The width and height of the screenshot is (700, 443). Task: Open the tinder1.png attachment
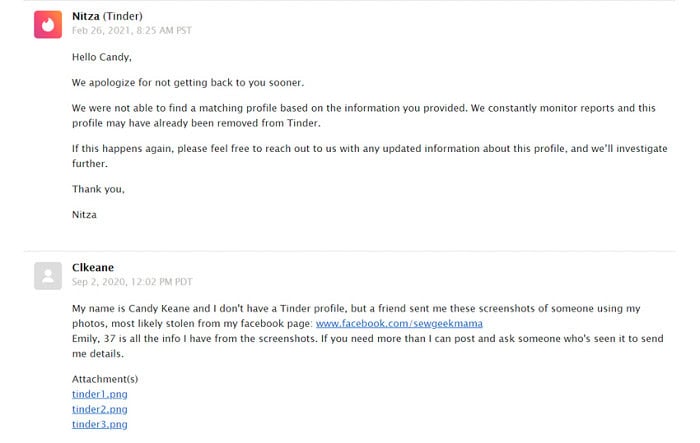click(100, 394)
